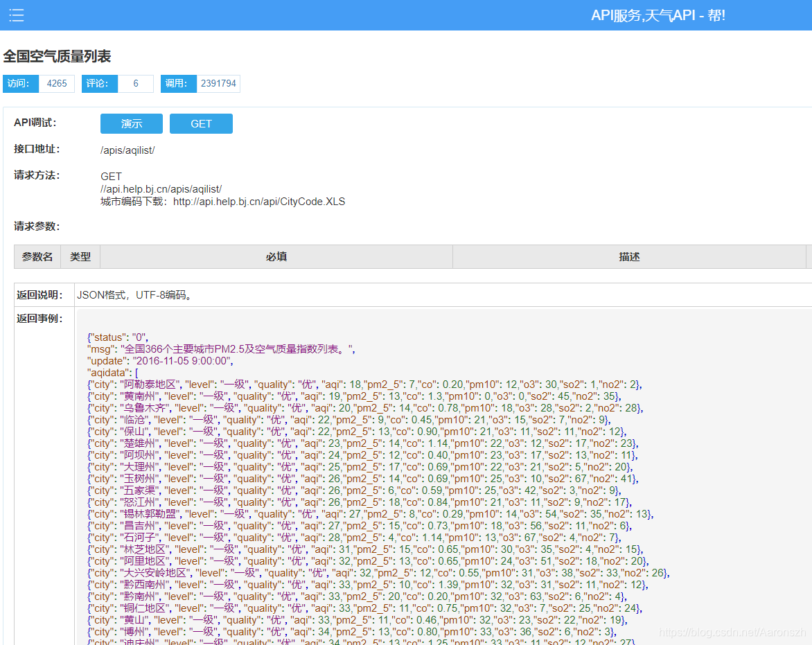Click the 评论 label

(x=100, y=83)
